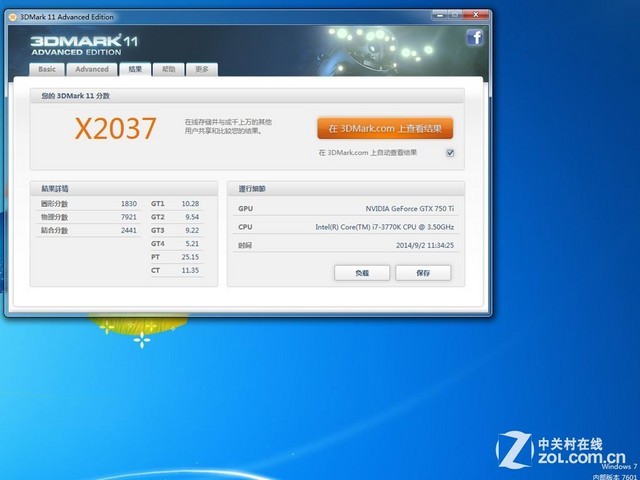Click the GT1 value 10.28
Image resolution: width=640 pixels, height=480 pixels.
pos(190,204)
